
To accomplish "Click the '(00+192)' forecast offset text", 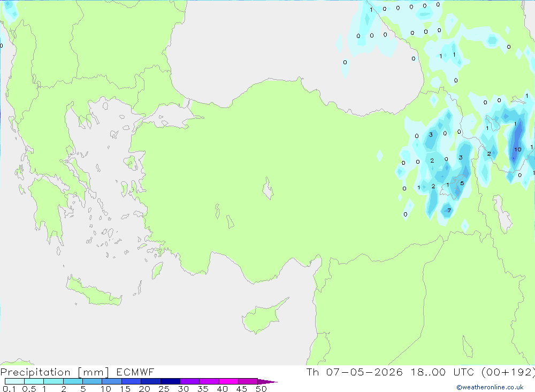I will pyautogui.click(x=508, y=372).
